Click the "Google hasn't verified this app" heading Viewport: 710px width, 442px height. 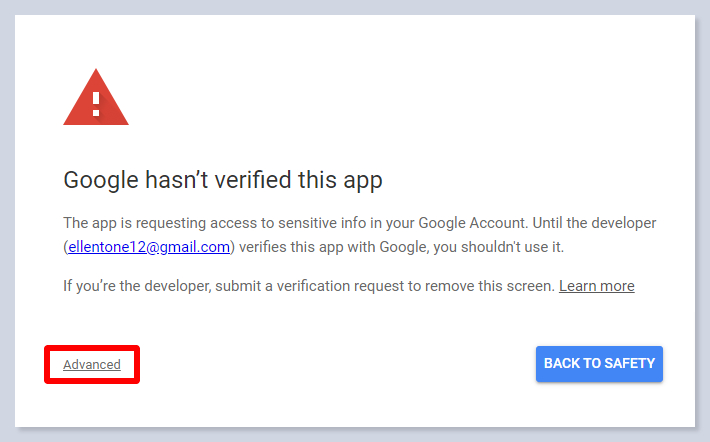tap(223, 181)
